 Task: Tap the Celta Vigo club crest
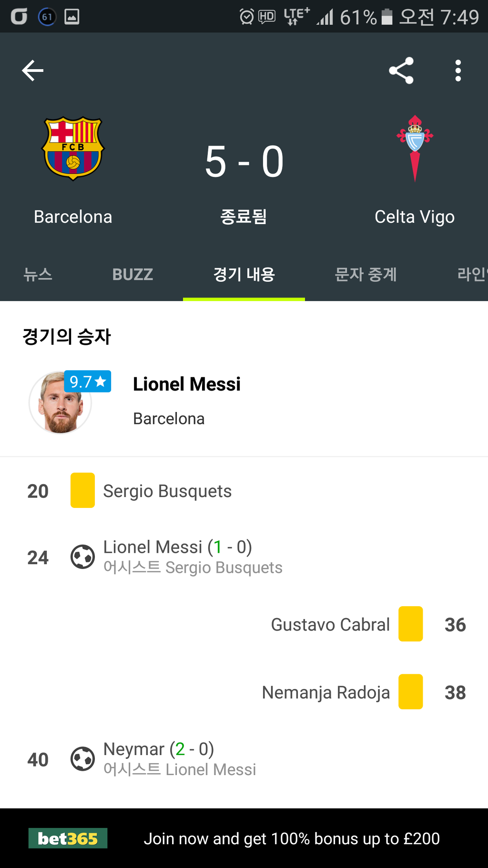point(415,148)
